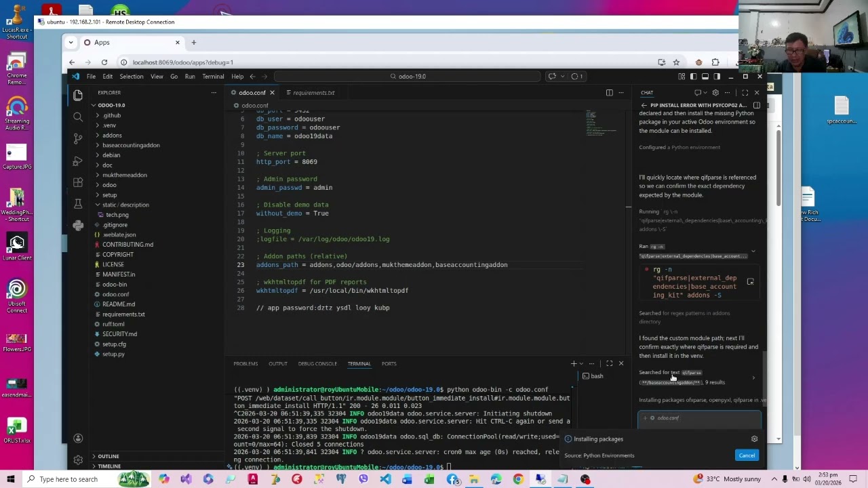Close the odoo.conf editor tab
Viewport: 868px width, 488px height.
click(272, 93)
